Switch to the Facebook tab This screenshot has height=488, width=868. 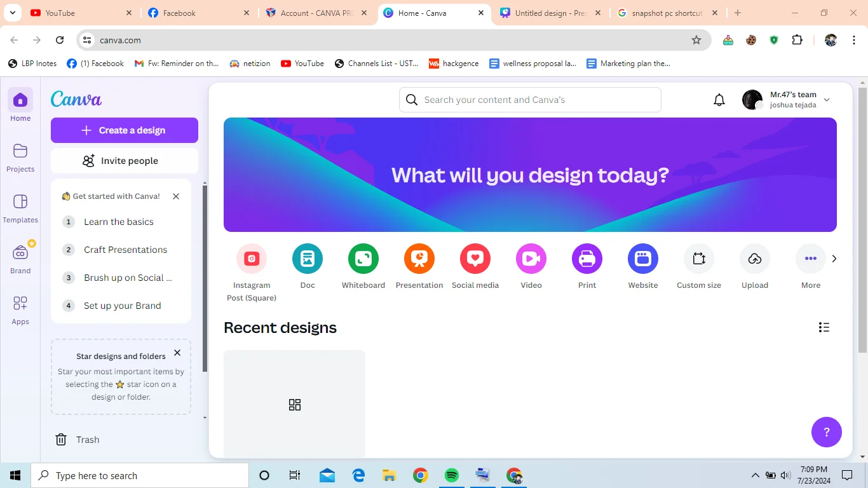pos(199,13)
